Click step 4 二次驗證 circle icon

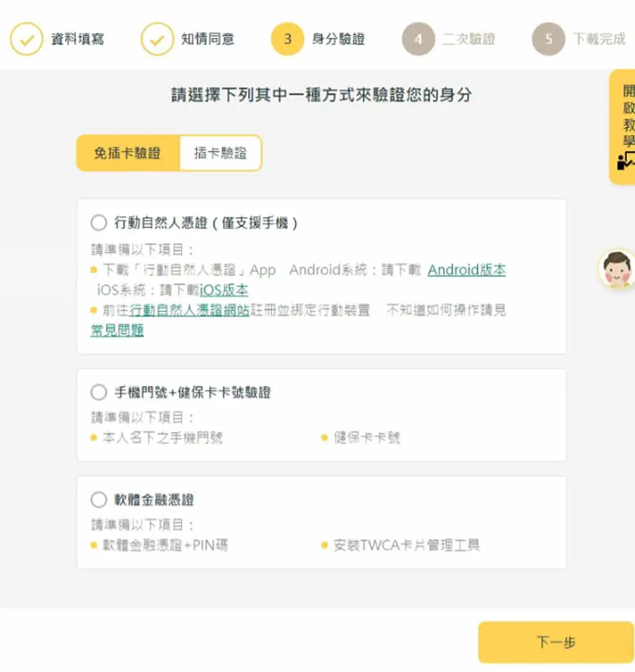click(419, 39)
